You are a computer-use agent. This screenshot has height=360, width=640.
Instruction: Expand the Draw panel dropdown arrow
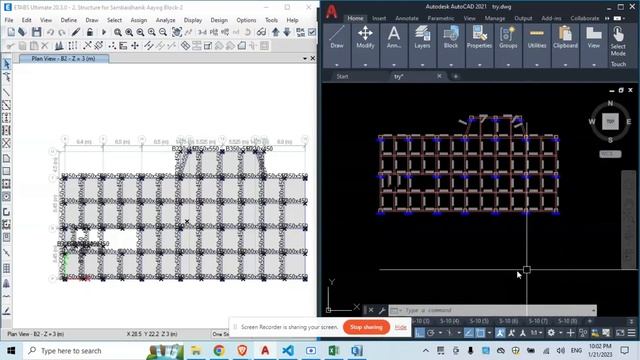337,65
